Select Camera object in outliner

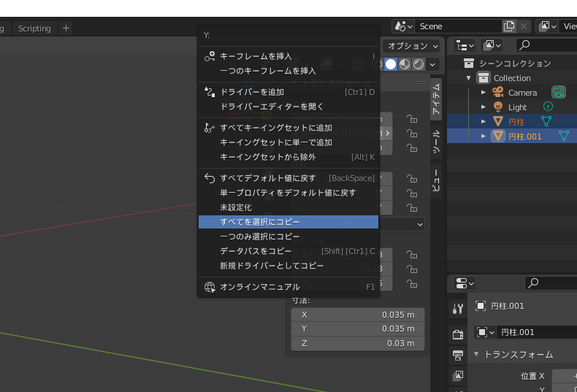point(522,93)
